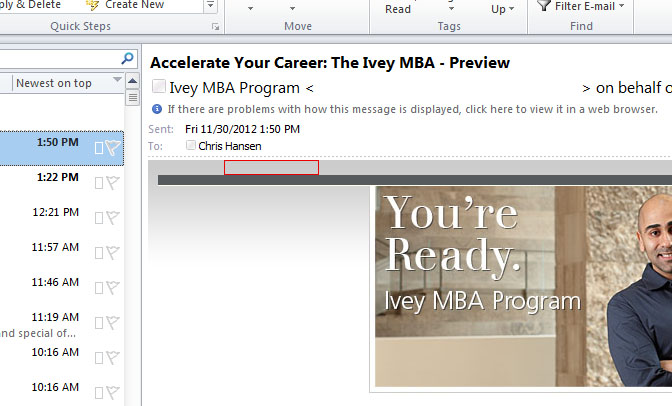
Task: Click the Ivey MBA Program sender name
Action: [x=234, y=88]
